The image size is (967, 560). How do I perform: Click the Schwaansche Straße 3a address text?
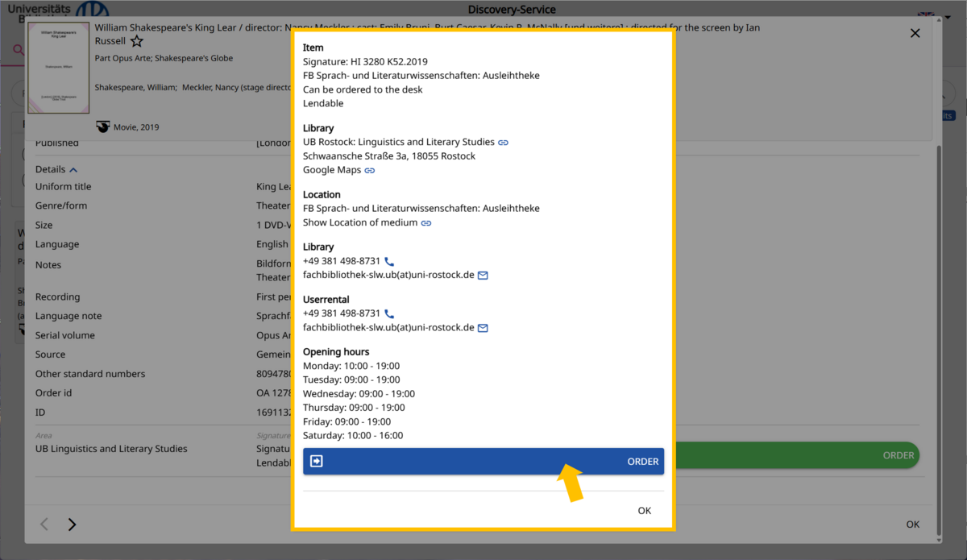(x=389, y=156)
